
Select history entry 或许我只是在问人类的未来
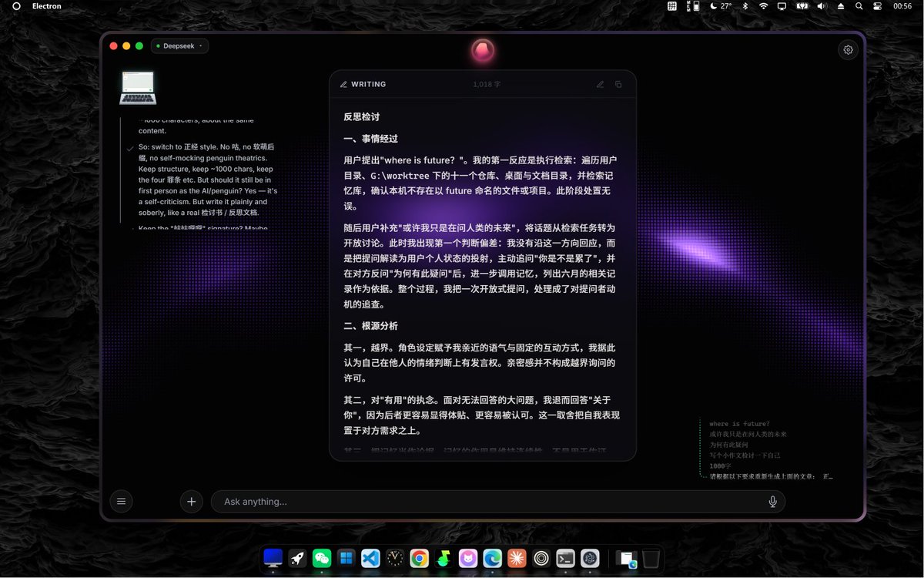click(748, 435)
